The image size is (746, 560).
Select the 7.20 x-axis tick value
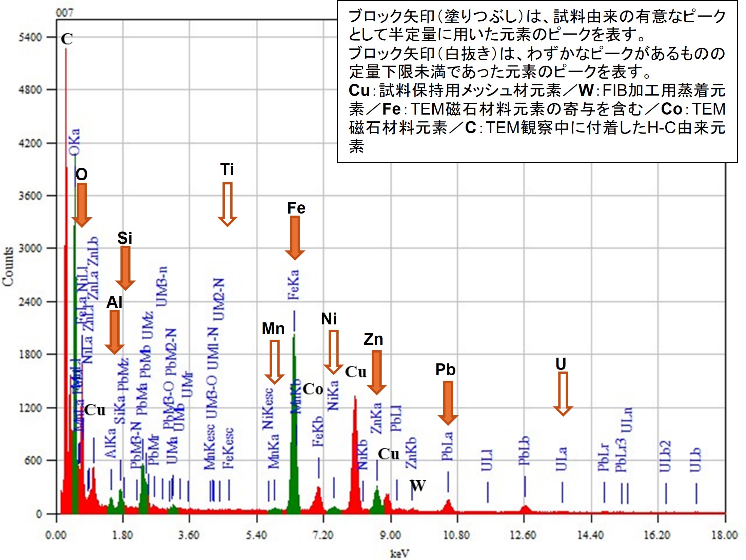pos(323,535)
